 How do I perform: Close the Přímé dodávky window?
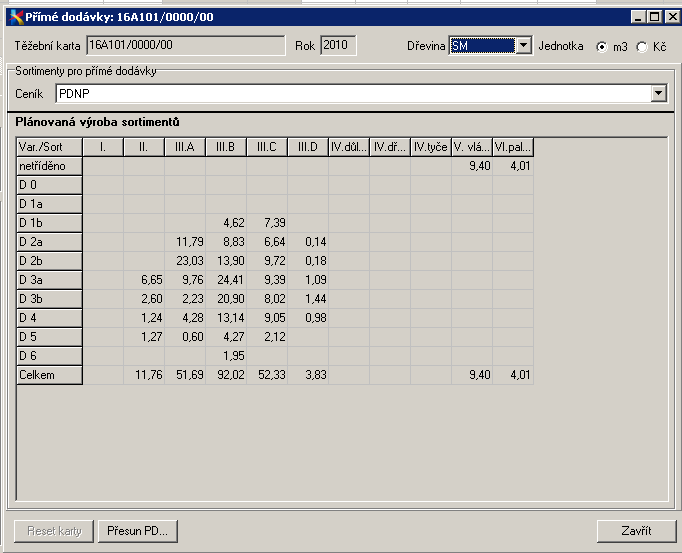point(672,17)
